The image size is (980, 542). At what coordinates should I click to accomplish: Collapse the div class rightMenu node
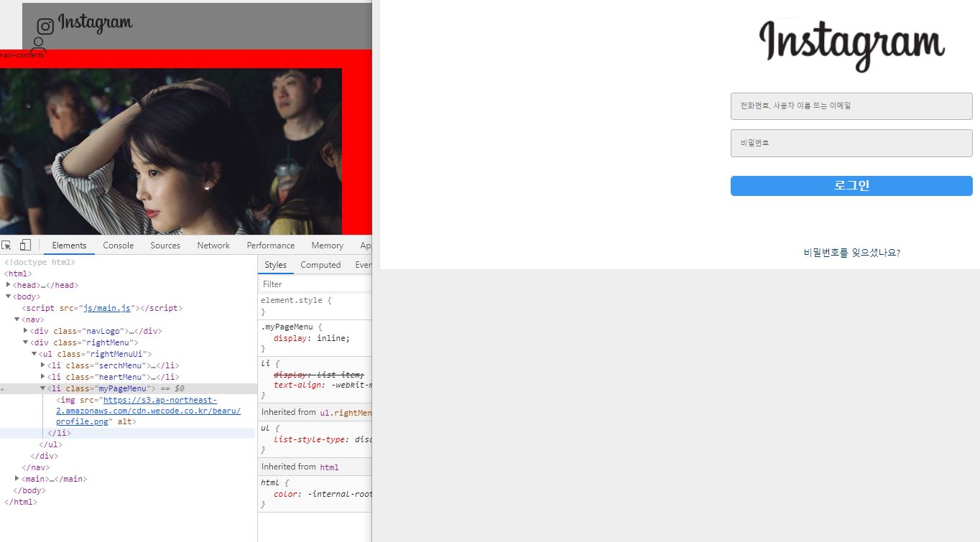(25, 342)
